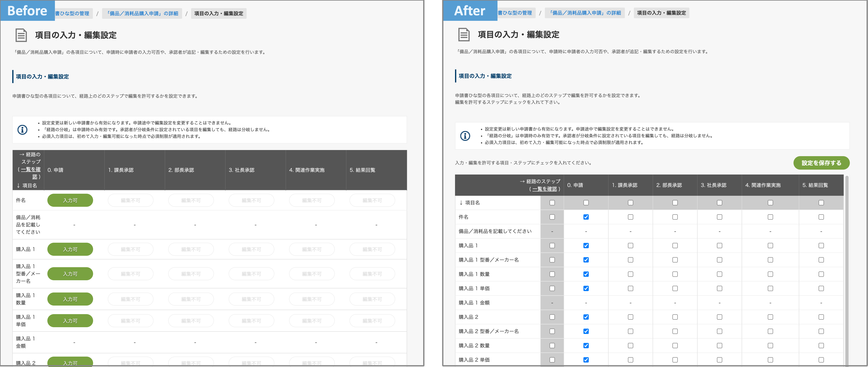Viewport: 868px width, 367px height.
Task: Check select-all box under 3. 社長承認 in 項目名 row
Action: point(719,202)
